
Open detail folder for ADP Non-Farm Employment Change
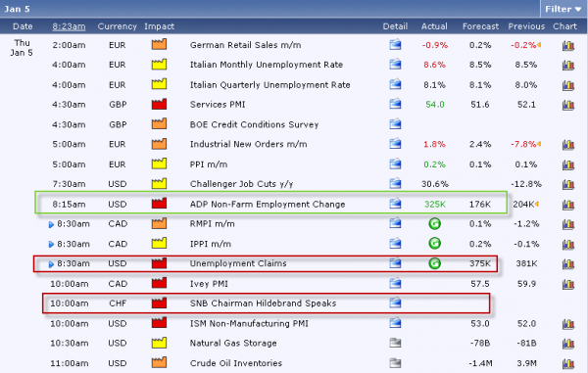coord(395,204)
